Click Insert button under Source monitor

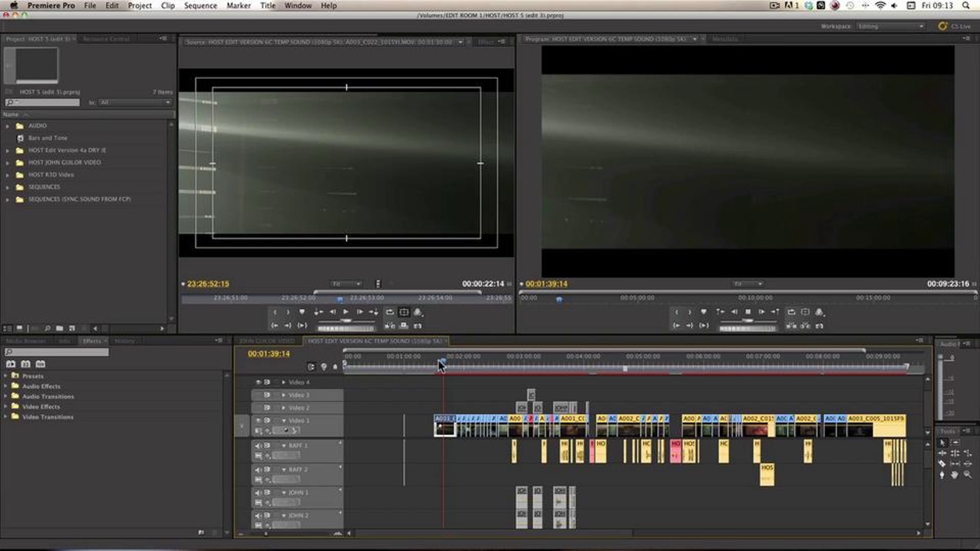click(x=390, y=326)
